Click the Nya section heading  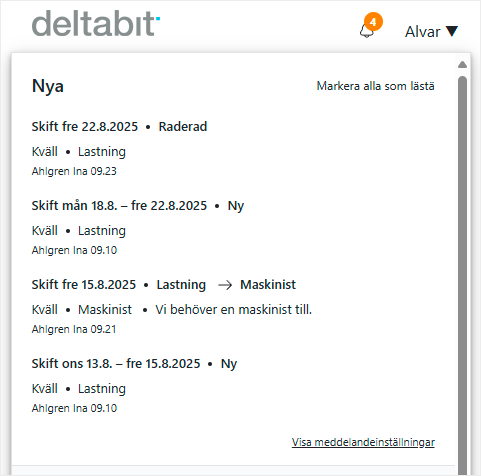point(48,86)
